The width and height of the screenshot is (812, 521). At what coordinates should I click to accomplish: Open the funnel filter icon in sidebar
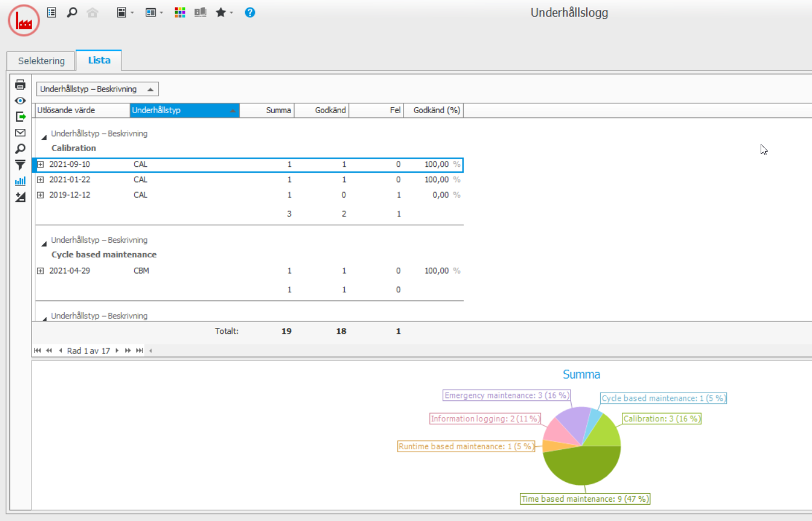tap(20, 165)
